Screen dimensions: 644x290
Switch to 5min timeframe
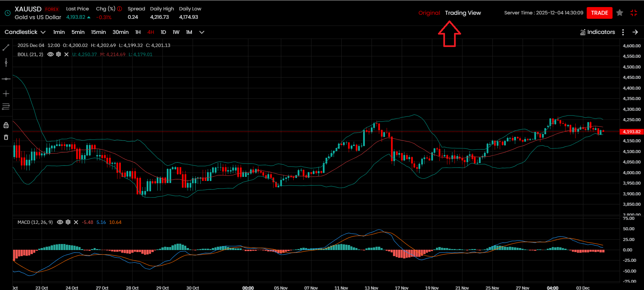pyautogui.click(x=78, y=32)
